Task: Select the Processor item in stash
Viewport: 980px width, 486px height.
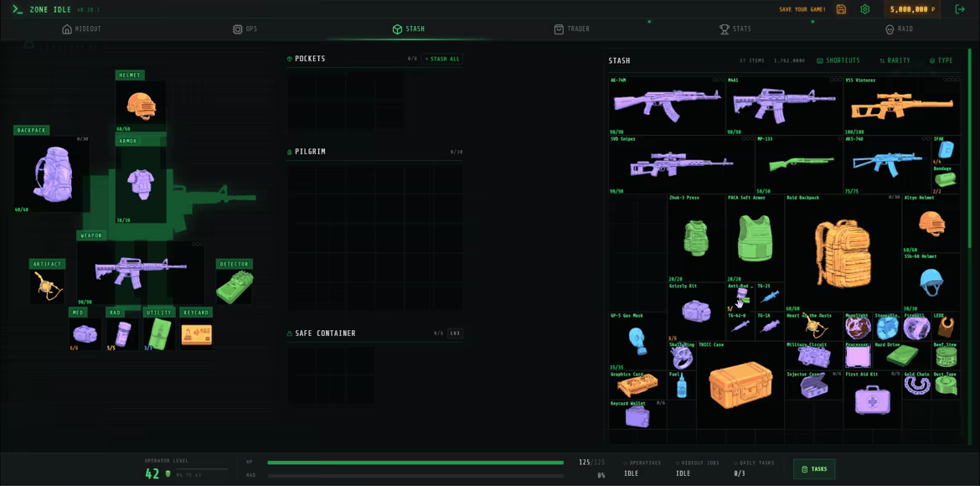Action: [858, 355]
